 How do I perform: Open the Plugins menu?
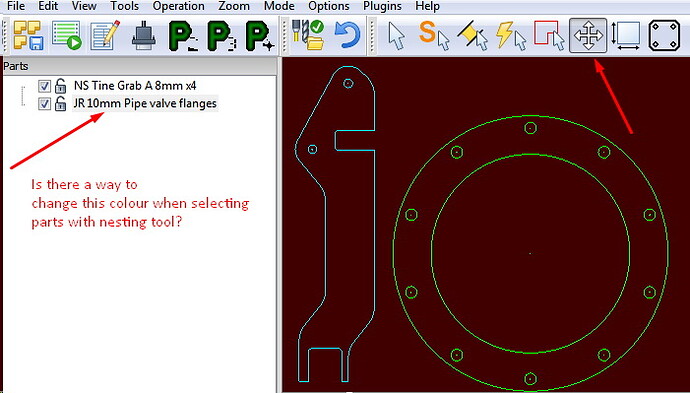click(382, 6)
